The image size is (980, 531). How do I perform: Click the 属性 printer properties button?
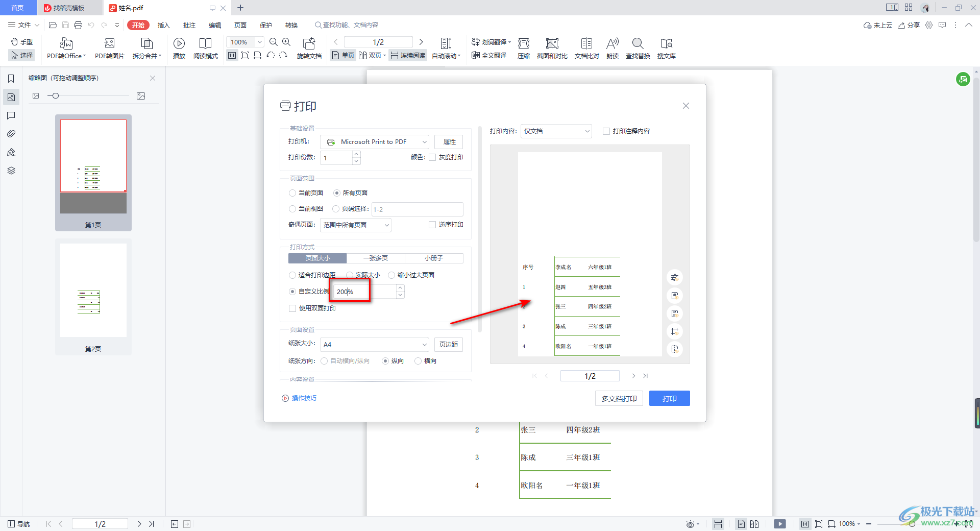coord(449,142)
